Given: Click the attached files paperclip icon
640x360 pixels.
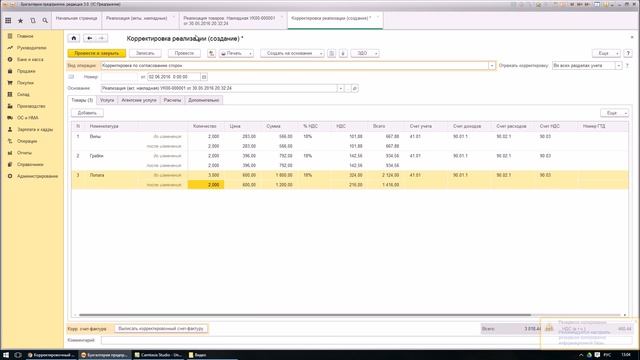Looking at the screenshot, I should (x=343, y=53).
